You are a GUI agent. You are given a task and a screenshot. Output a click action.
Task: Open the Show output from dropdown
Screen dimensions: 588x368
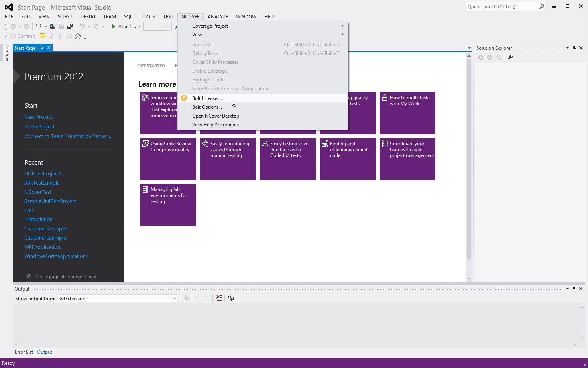pyautogui.click(x=174, y=298)
